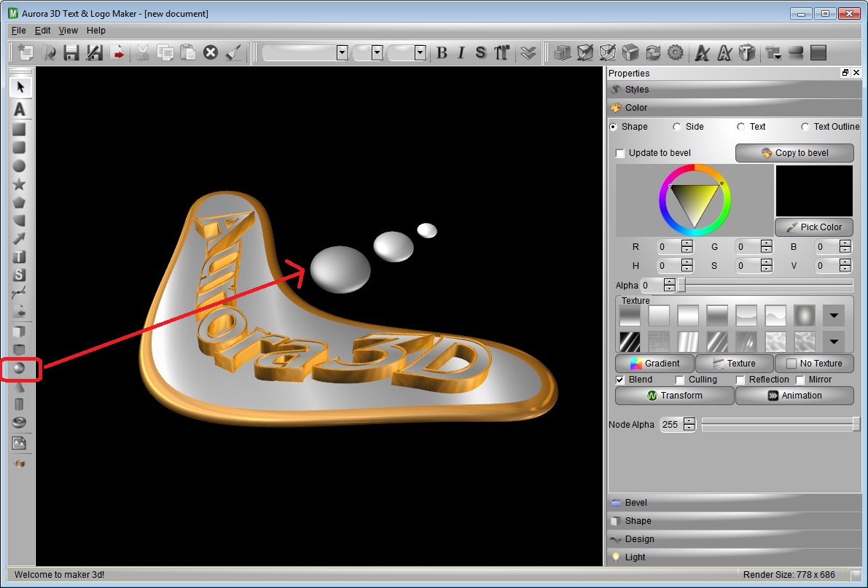The image size is (868, 588).
Task: Open the font family combo box
Action: click(x=304, y=52)
